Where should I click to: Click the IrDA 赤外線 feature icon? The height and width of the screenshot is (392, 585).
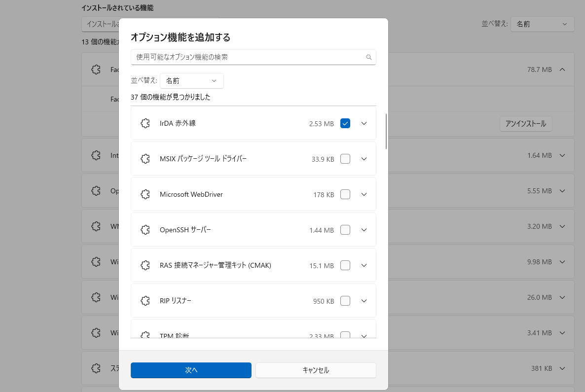145,123
